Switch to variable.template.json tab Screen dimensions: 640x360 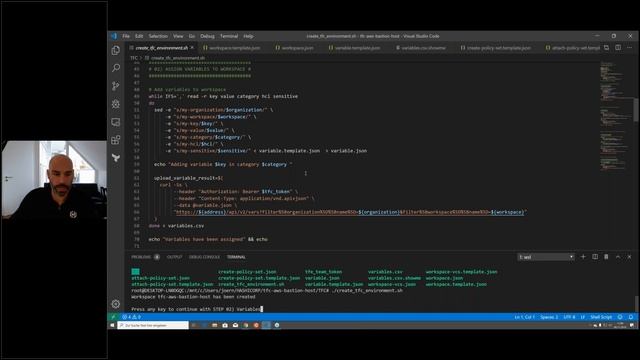(x=357, y=48)
